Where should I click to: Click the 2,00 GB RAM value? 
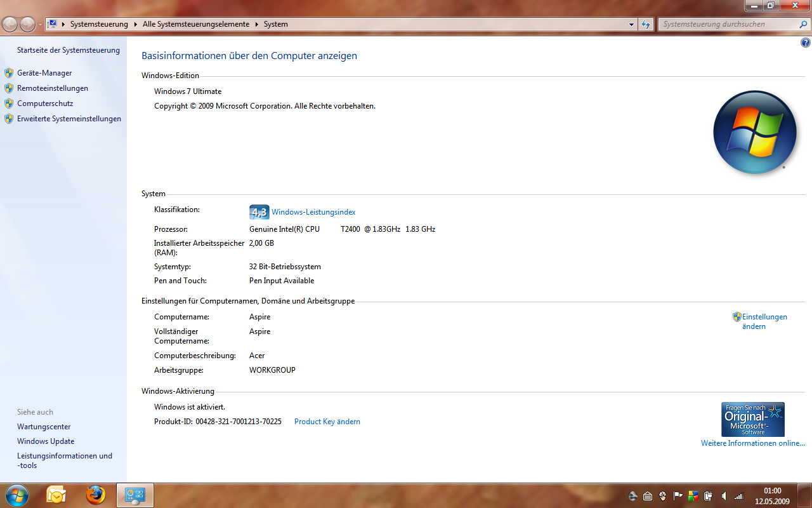(x=261, y=243)
